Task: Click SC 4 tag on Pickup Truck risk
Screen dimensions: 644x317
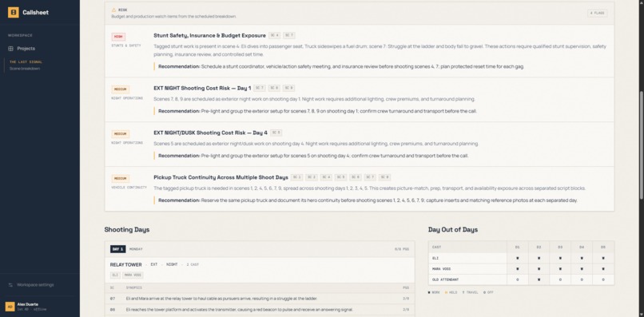Action: (326, 177)
